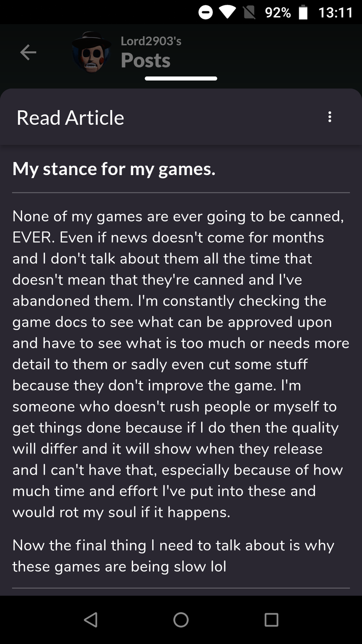Tap the title "My stance for my games."

[x=114, y=169]
